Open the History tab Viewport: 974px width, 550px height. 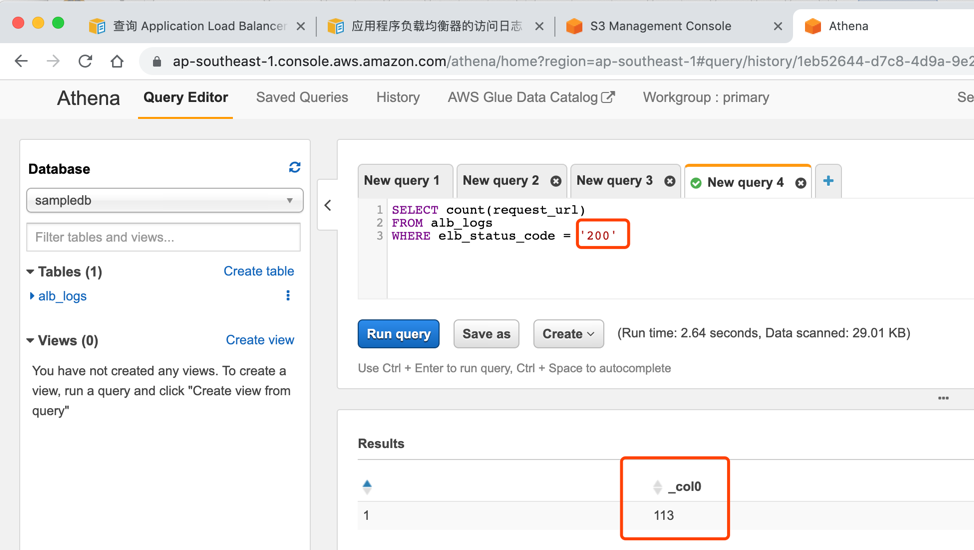(398, 98)
